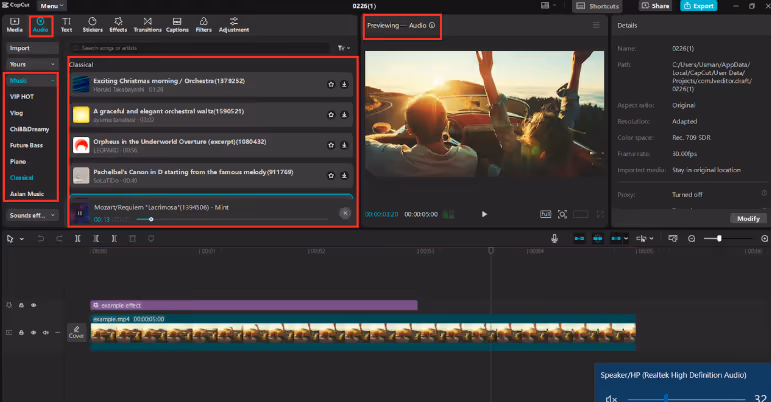This screenshot has width=771, height=402.
Task: Toggle visibility of the example effect track
Action: (34, 305)
